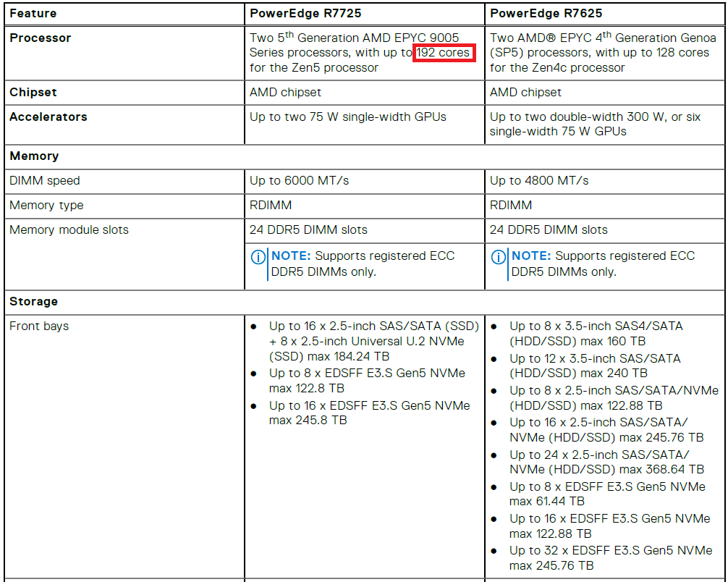Click 'Up to 8 x 2.5-inch SAS/SATA/NVMe' text
Viewport: 728px width, 582px height.
point(614,391)
